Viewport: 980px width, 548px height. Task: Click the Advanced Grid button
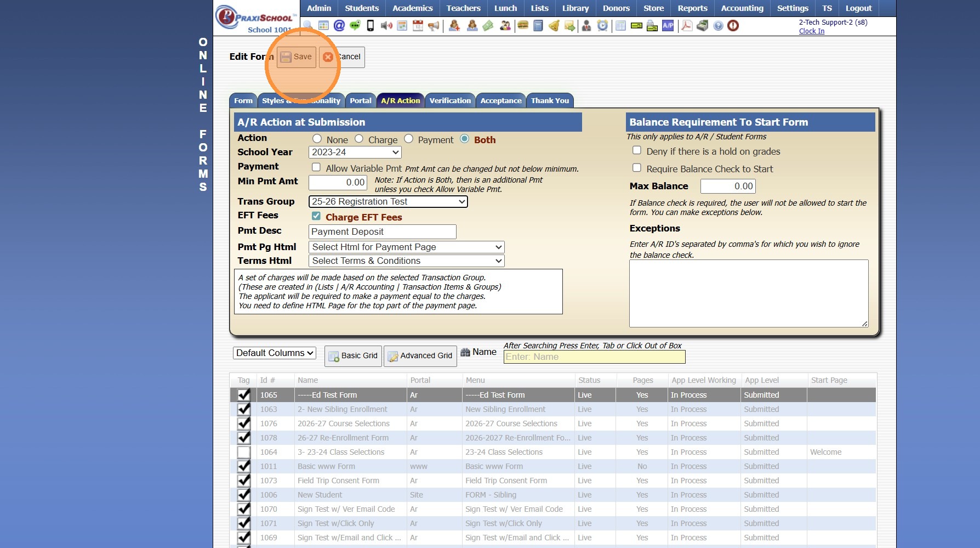[420, 356]
